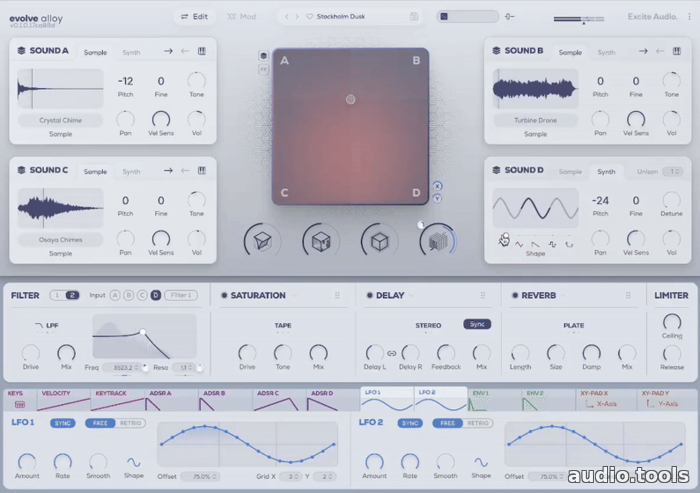Open Saturation type dropdown arrow
700x493 pixels.
294,295
